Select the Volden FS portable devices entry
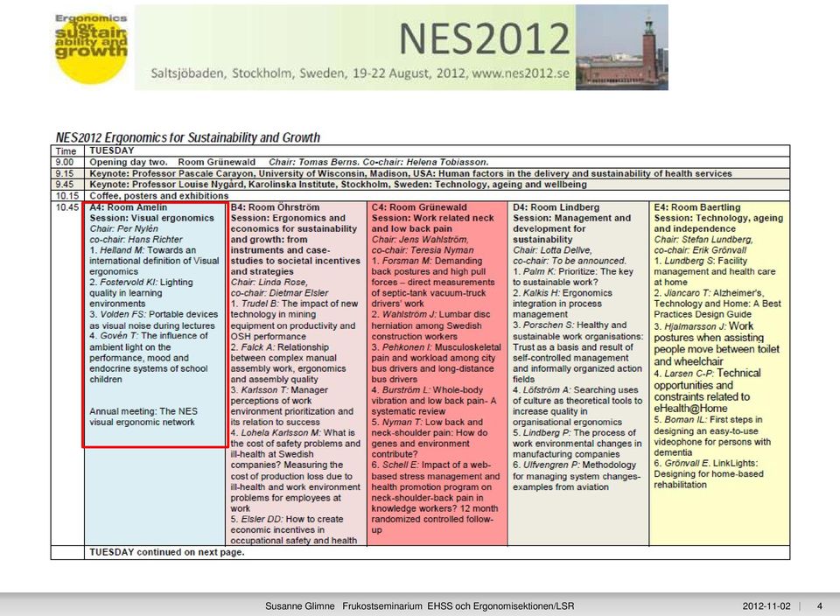This screenshot has height=616, width=840. pos(154,319)
